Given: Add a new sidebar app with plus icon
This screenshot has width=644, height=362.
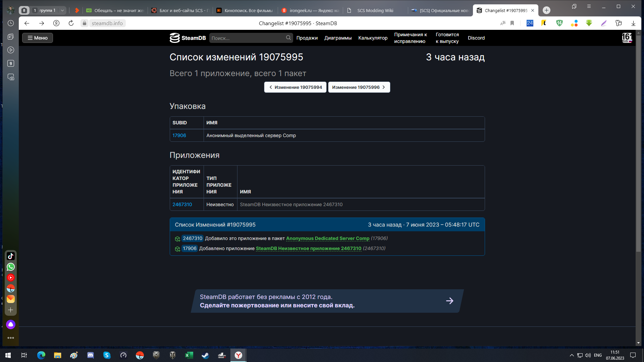Looking at the screenshot, I should (x=11, y=310).
